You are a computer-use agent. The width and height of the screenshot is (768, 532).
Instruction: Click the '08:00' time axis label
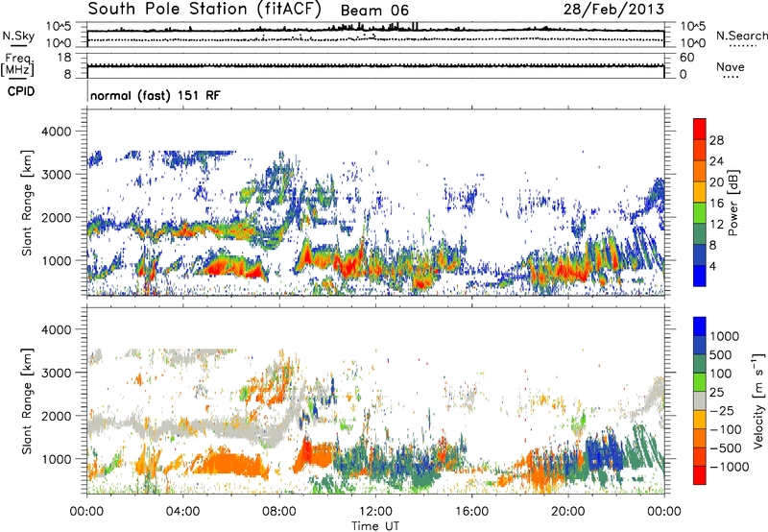point(279,512)
